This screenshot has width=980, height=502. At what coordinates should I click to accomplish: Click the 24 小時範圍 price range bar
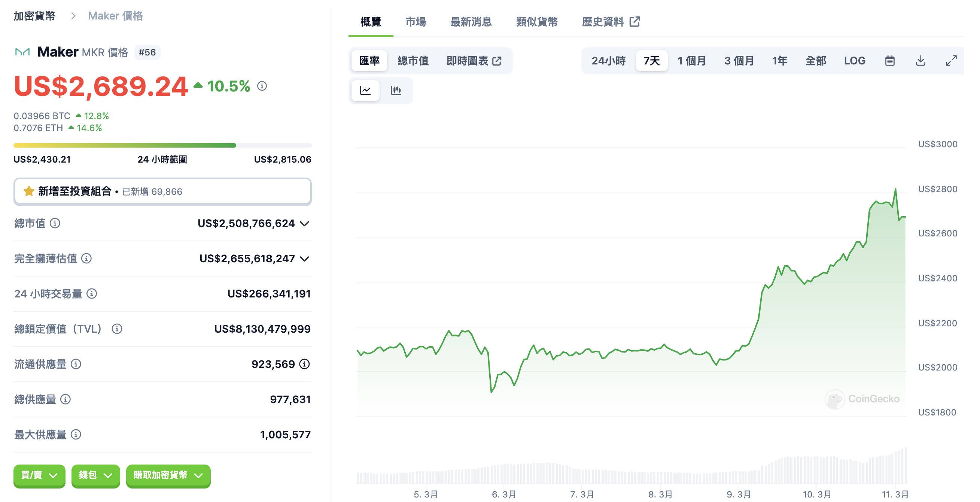(162, 145)
